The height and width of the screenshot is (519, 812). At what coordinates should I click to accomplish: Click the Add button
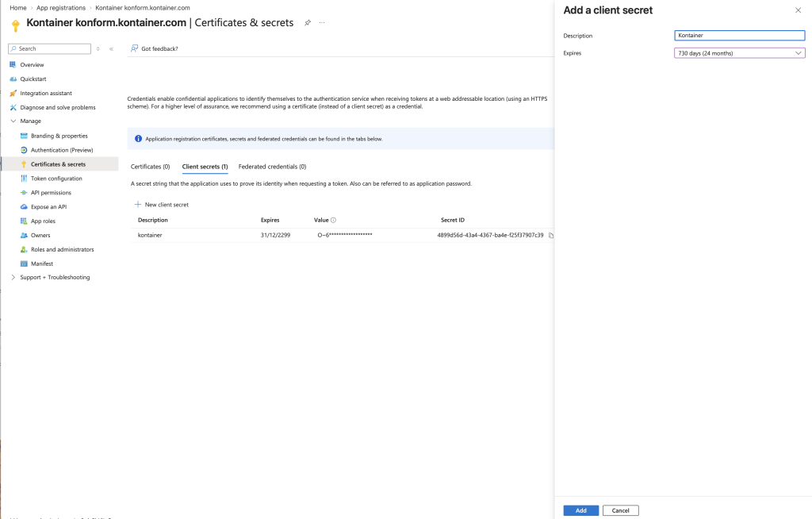click(x=581, y=511)
